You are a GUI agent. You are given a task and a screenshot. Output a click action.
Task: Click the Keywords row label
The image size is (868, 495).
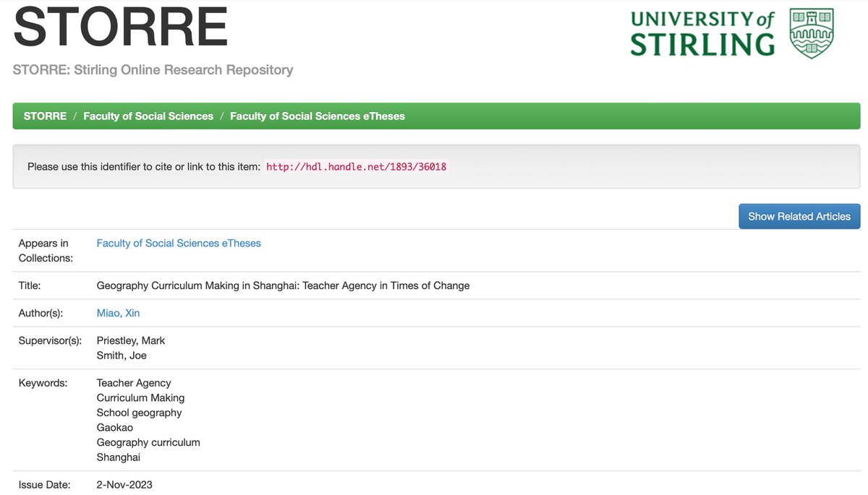pos(43,383)
